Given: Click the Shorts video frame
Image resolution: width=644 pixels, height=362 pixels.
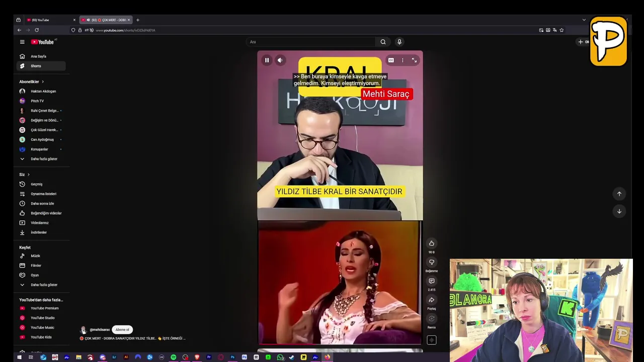Looking at the screenshot, I should point(340,198).
